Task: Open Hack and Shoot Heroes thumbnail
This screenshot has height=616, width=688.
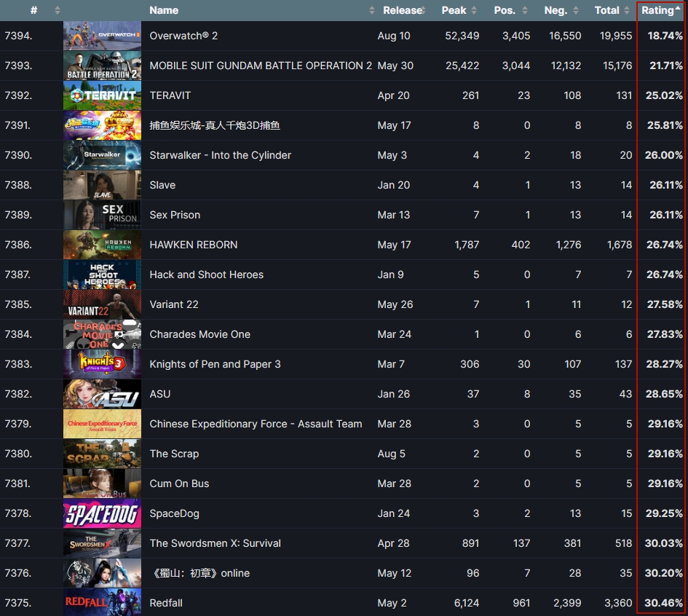Action: click(x=102, y=275)
